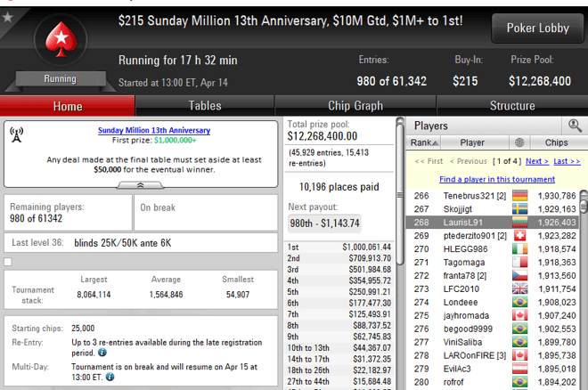Click the prize payouts scrollbar
588x390 pixels.
400,194
